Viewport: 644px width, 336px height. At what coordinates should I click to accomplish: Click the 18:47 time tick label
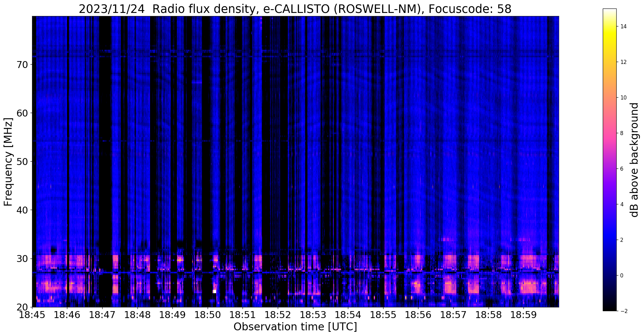tap(102, 315)
